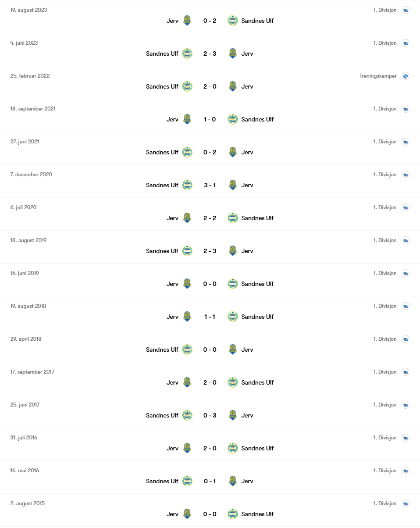The width and height of the screenshot is (420, 528).
Task: Click the Jerv crest in 19. august 2023 match
Action: 187,21
